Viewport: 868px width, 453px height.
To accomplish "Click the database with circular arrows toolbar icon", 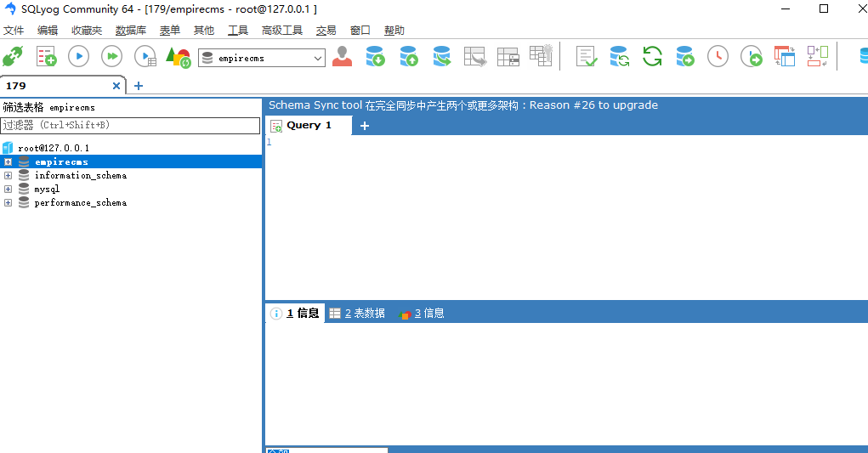I will click(x=619, y=56).
